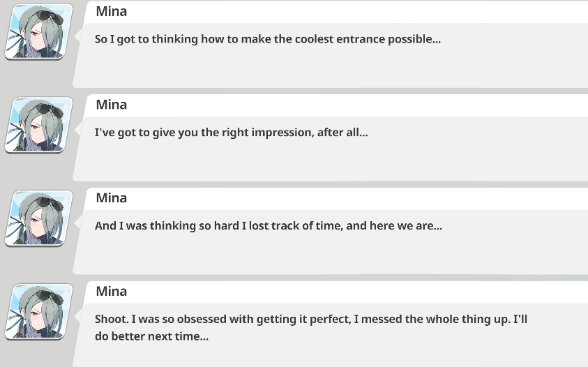Screen dimensions: 588x367
Task: Click Mina's avatar beside the "coolest entrance" message
Action: coord(39,31)
